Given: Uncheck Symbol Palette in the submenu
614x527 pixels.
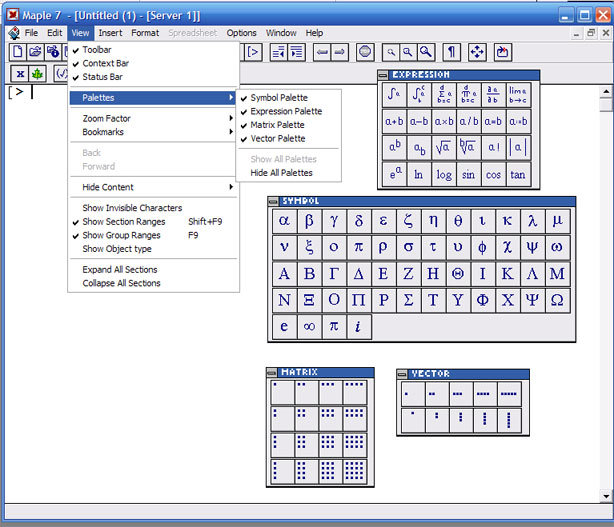Looking at the screenshot, I should (289, 98).
